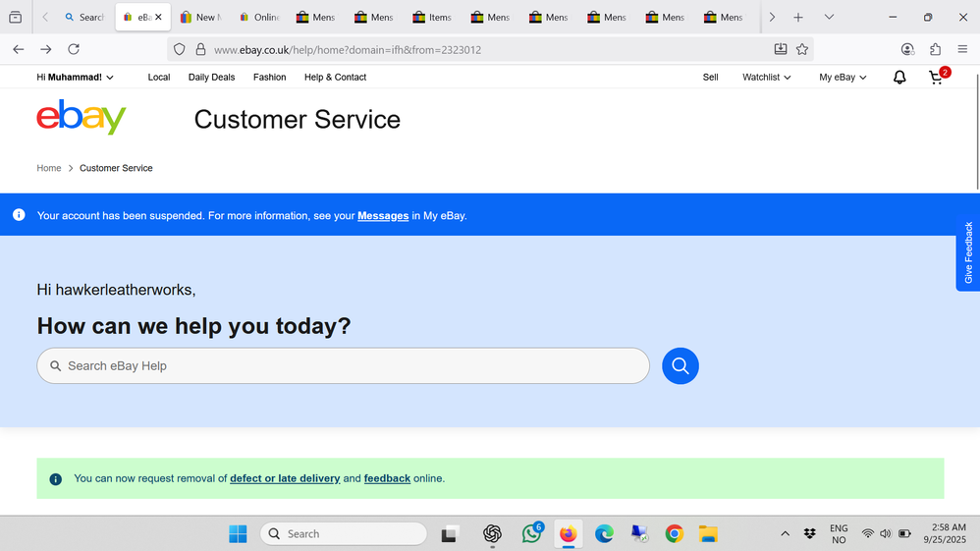Click the browser address bar URL

coord(348,50)
